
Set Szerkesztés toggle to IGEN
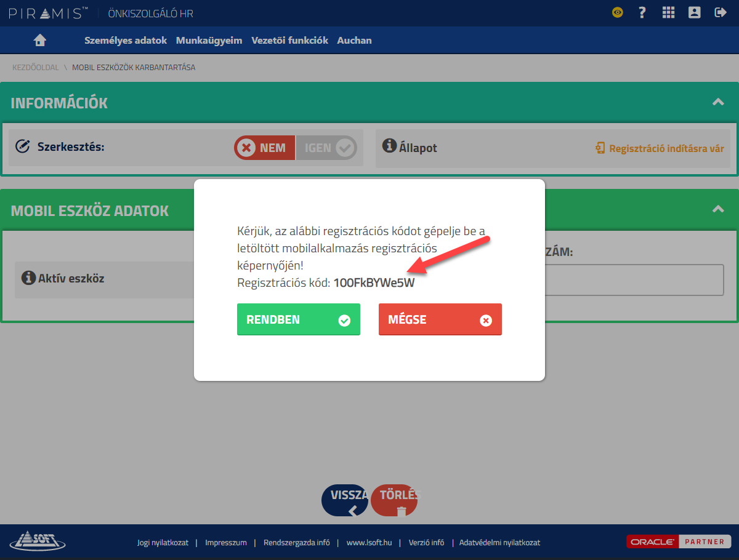tap(326, 148)
